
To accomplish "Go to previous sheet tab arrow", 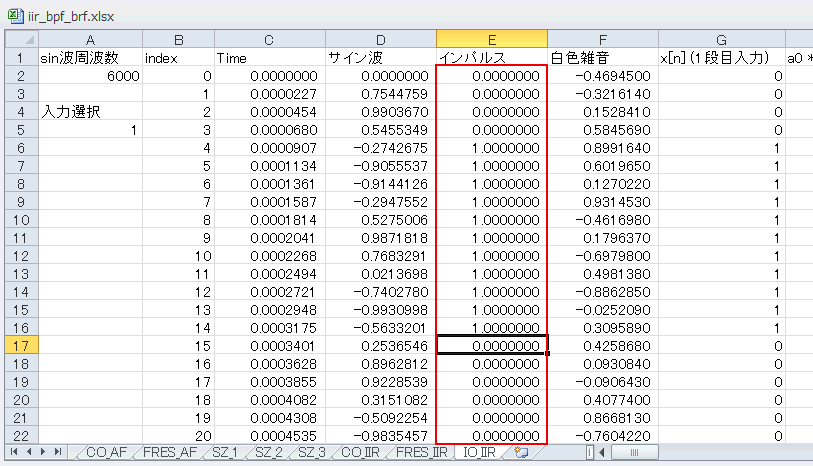I will pos(29,452).
